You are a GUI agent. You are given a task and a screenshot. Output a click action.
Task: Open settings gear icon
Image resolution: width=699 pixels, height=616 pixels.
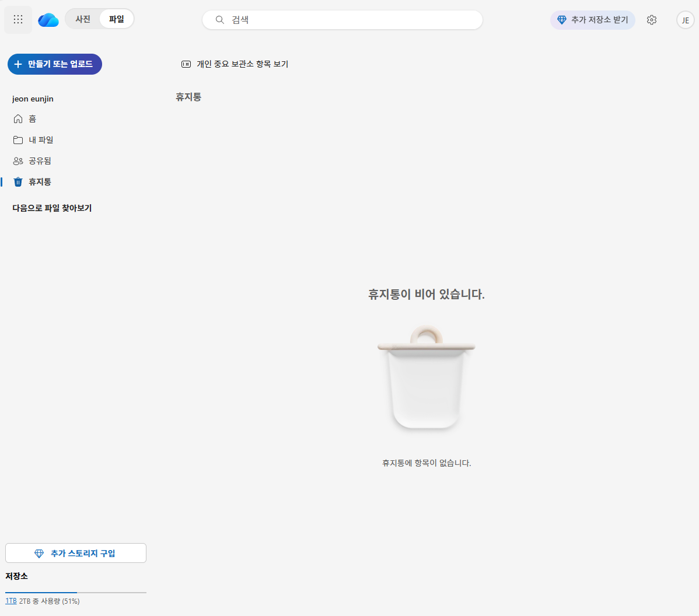tap(652, 20)
